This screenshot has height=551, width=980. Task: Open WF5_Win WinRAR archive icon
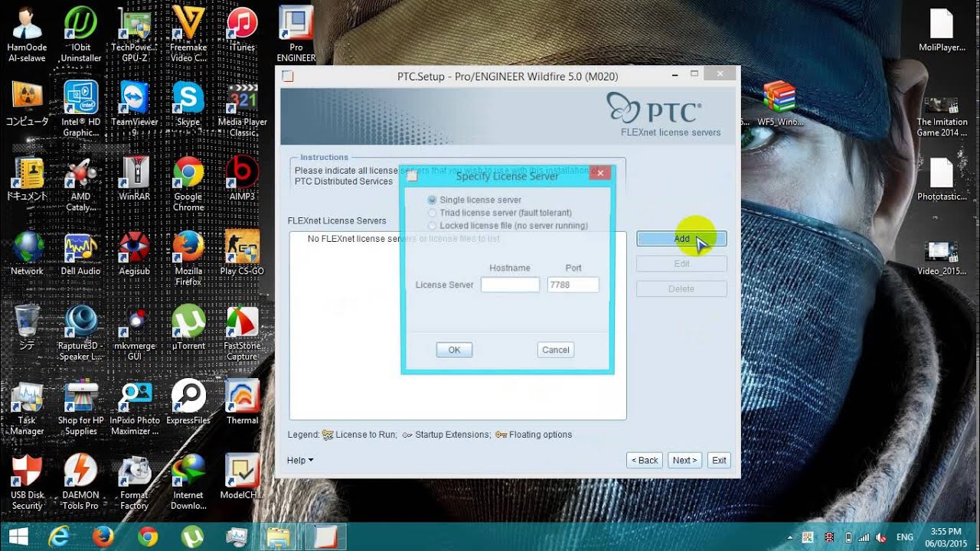tap(779, 103)
